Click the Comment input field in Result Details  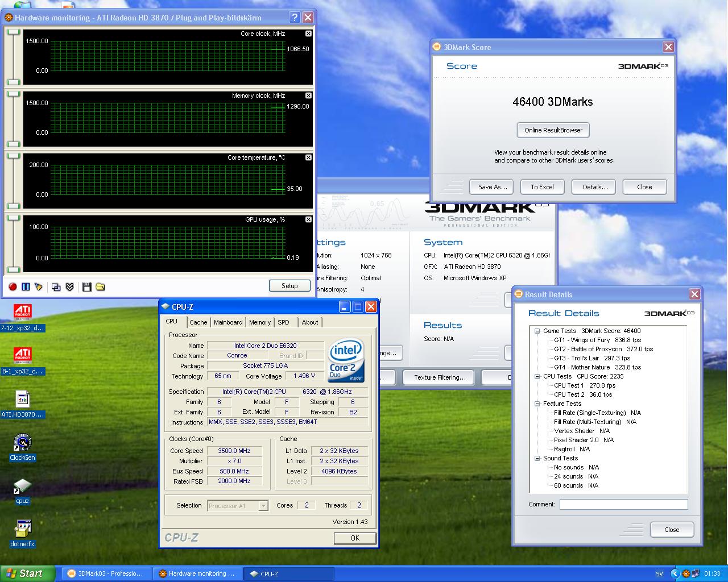623,504
